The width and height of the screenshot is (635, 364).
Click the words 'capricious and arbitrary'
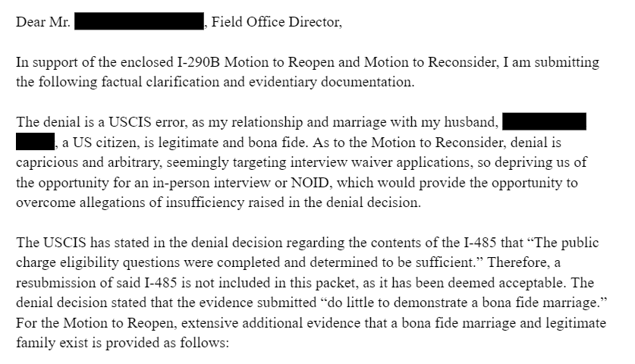click(89, 162)
